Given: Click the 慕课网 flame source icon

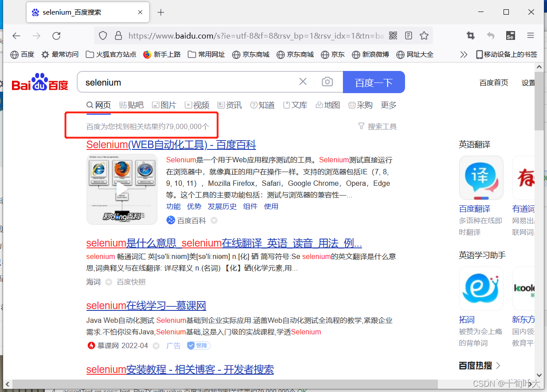Looking at the screenshot, I should [x=91, y=345].
